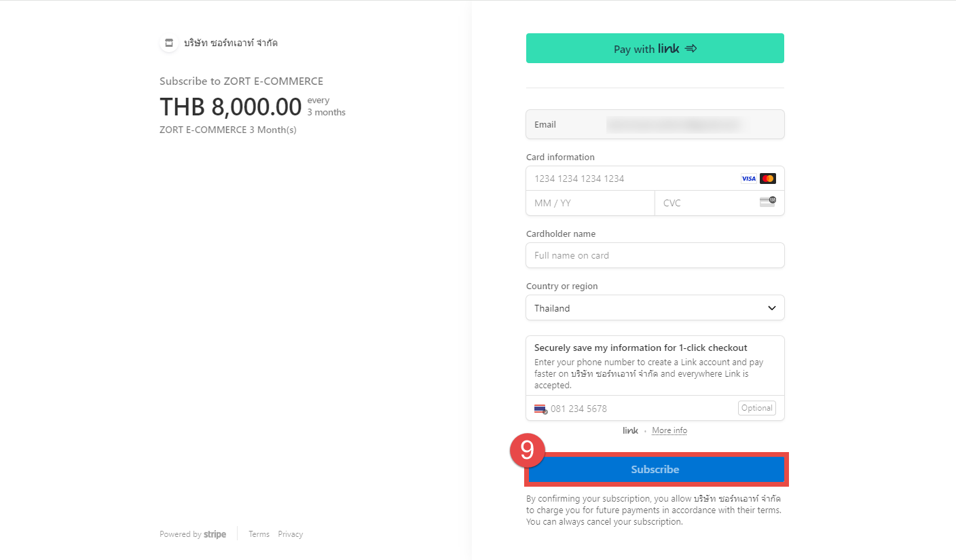Click the CVC card help icon

point(767,202)
